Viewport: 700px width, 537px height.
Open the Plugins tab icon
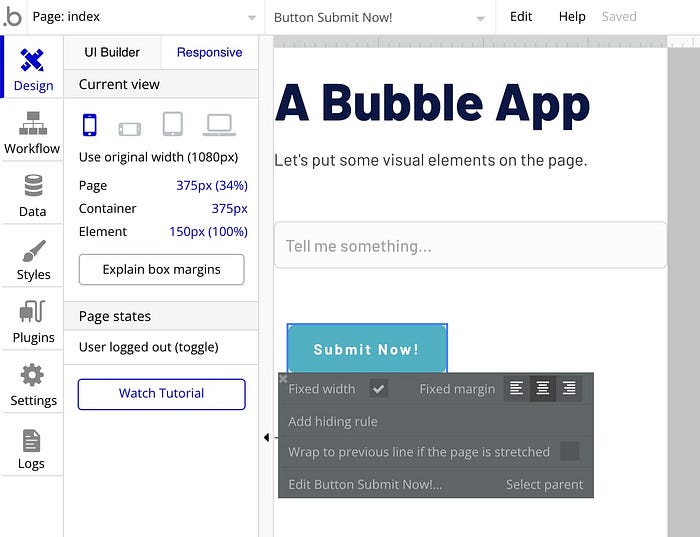[x=33, y=312]
